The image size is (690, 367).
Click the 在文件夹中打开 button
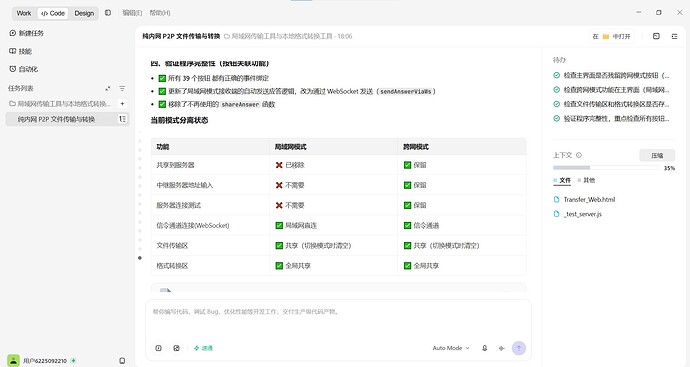[x=612, y=37]
